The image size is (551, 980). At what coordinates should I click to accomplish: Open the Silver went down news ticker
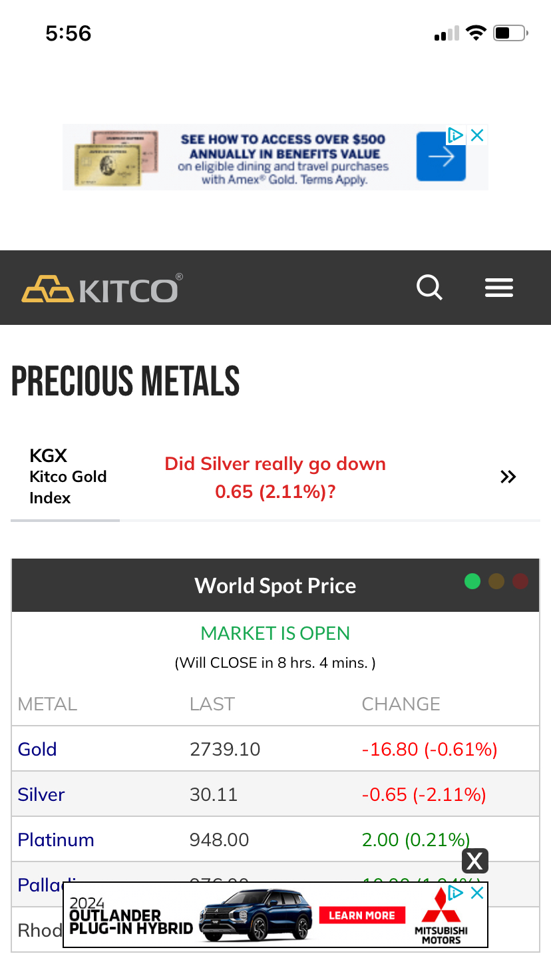coord(275,477)
